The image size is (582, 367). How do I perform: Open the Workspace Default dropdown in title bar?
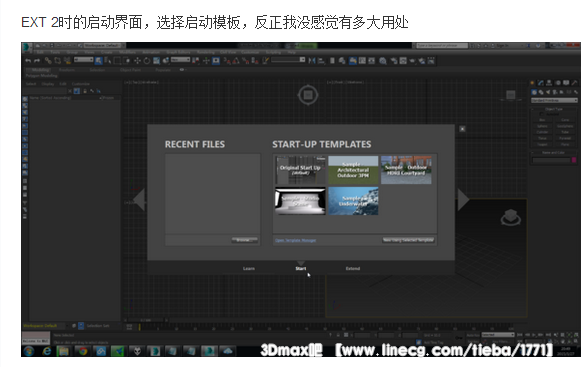[102, 46]
